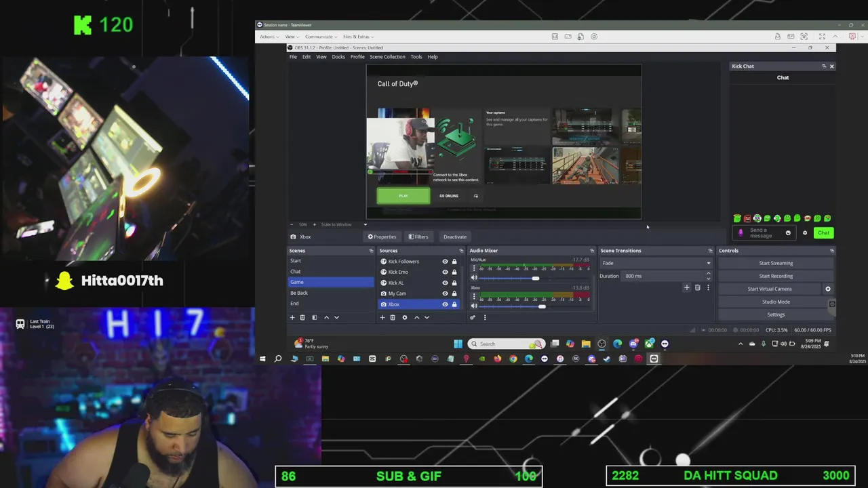Open transition properties three-dot menu
The image size is (868, 488).
coord(708,287)
